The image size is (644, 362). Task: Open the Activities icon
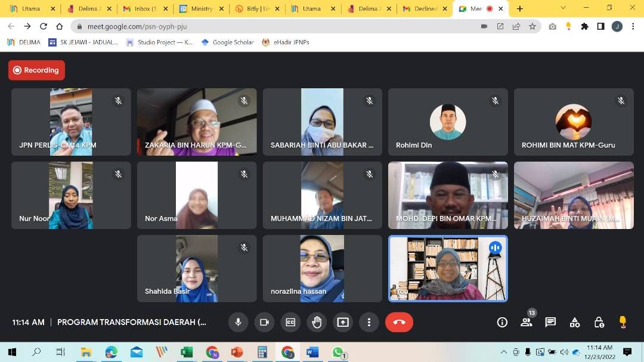tap(574, 322)
